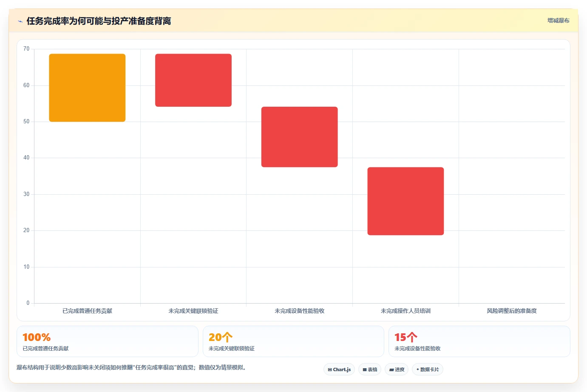587x392 pixels.
Task: Click the card caption 未完成关键联锁验证 under 20个
Action: (x=232, y=348)
